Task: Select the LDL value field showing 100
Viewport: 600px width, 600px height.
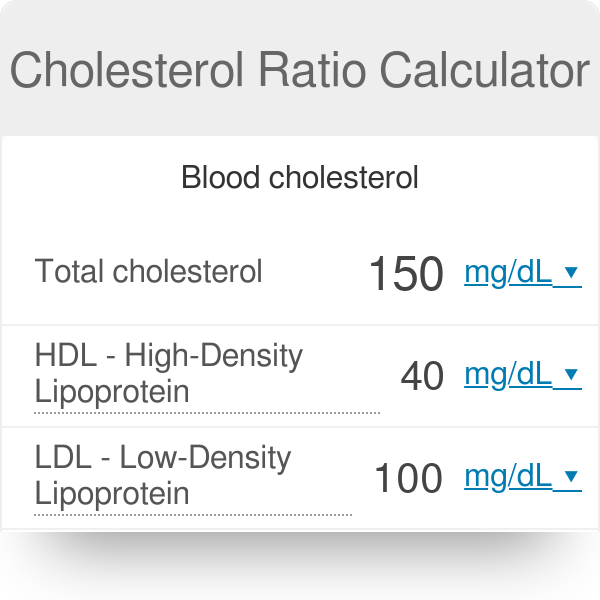Action: coord(408,479)
